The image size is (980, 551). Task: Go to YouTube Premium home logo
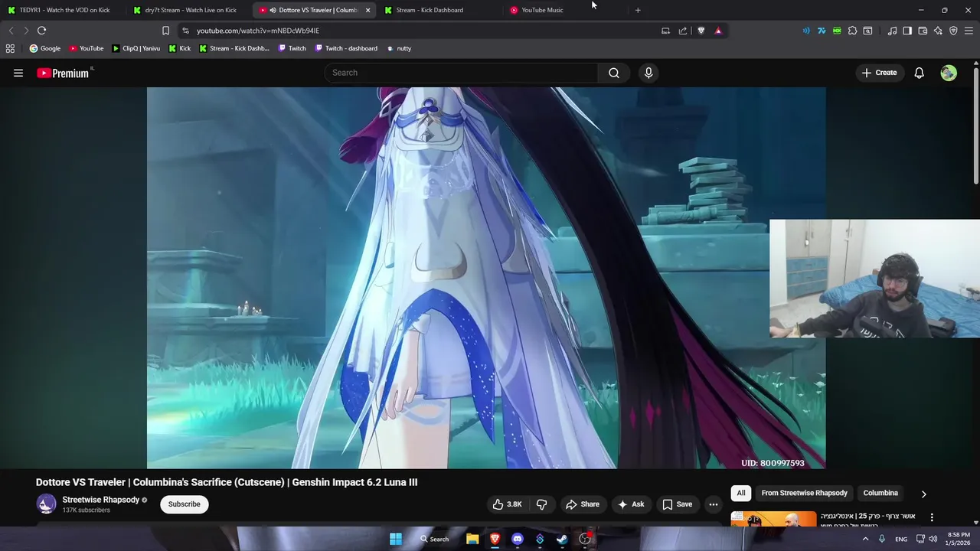(63, 73)
